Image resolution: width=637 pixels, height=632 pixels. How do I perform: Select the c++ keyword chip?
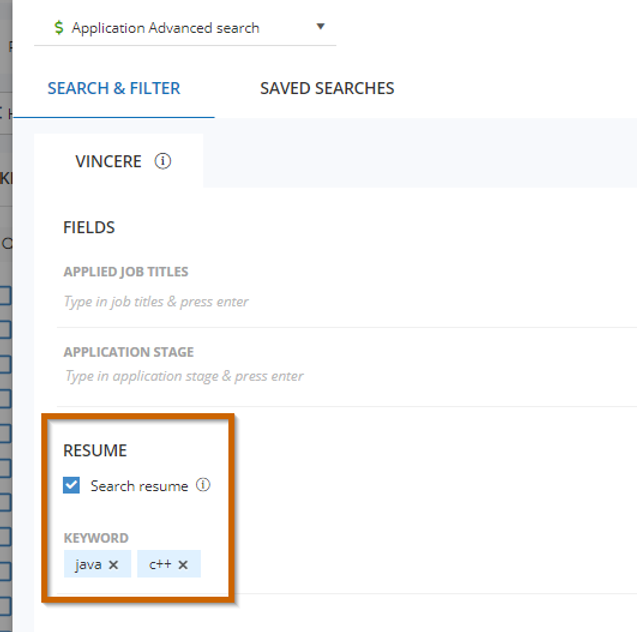(159, 565)
